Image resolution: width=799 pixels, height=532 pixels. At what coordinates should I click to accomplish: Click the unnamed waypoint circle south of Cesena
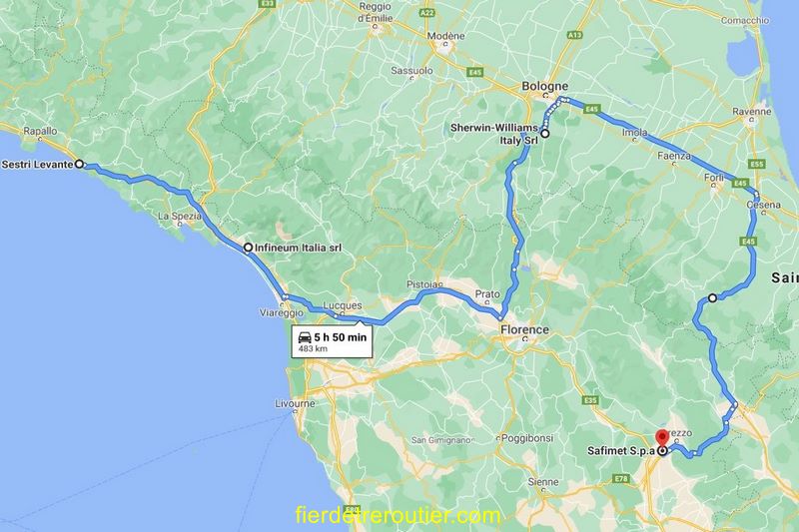713,297
